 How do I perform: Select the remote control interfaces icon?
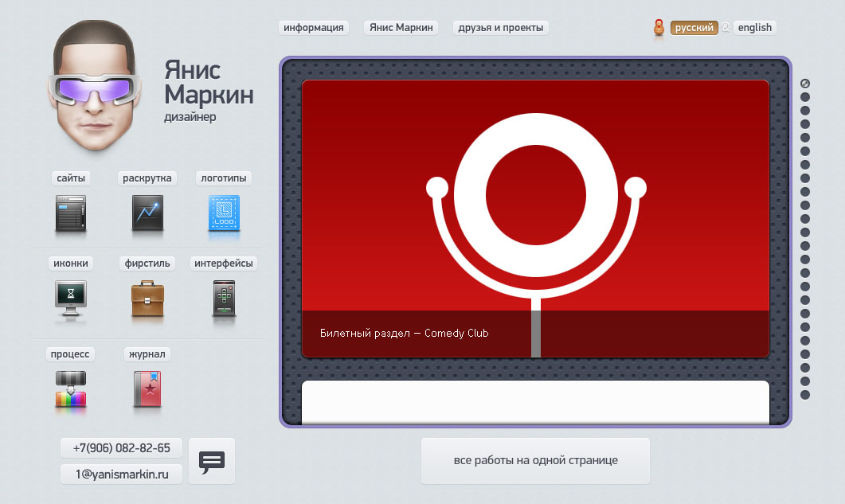(x=224, y=298)
